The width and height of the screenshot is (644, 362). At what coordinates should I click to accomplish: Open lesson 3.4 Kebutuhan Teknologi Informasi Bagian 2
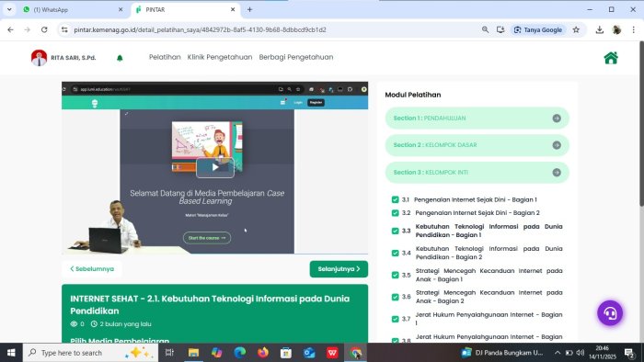tap(489, 253)
